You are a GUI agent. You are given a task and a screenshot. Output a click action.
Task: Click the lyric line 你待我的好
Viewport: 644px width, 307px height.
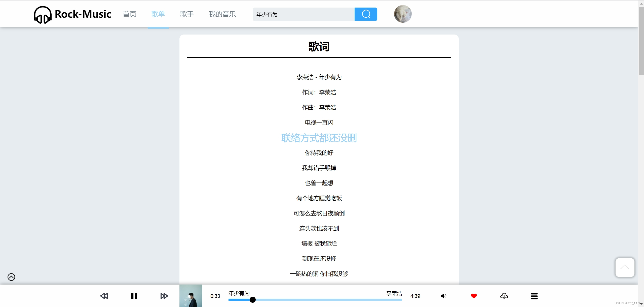click(319, 153)
